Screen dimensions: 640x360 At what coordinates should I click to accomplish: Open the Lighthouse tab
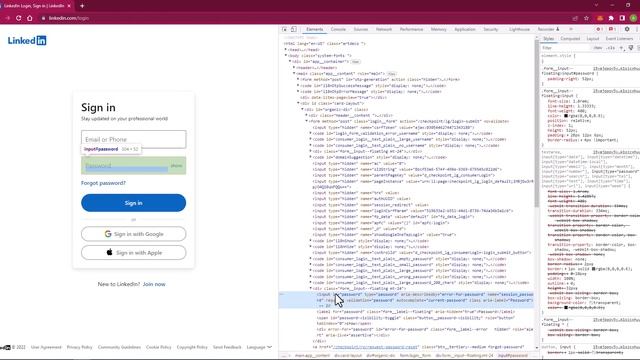tap(519, 29)
